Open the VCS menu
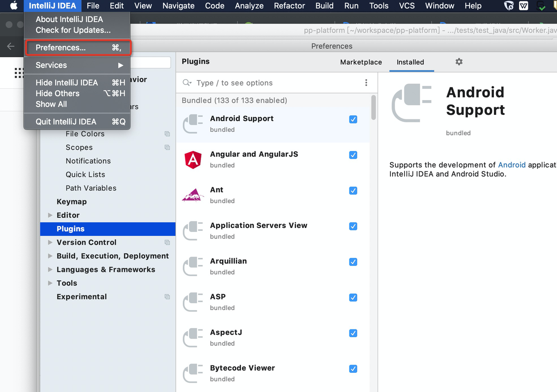 coord(407,6)
